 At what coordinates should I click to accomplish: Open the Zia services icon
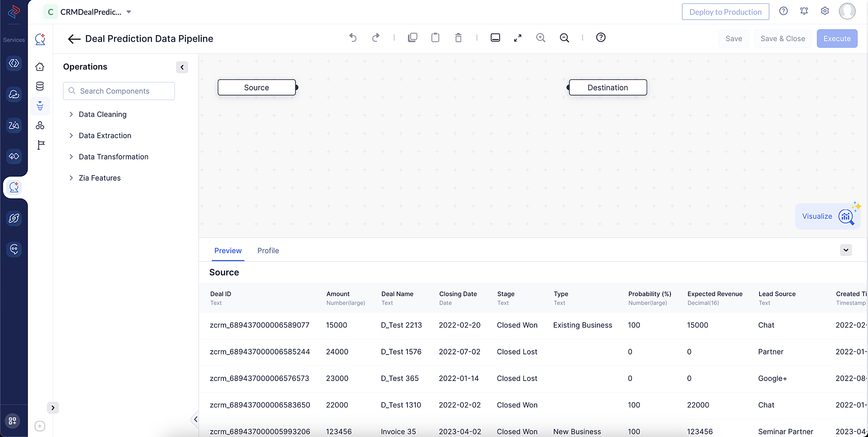click(14, 126)
